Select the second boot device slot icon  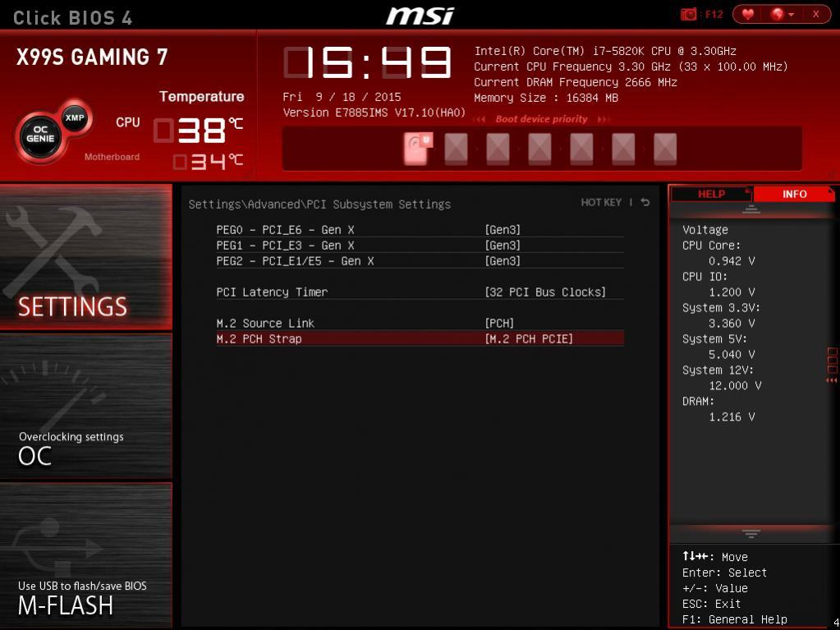(x=456, y=149)
